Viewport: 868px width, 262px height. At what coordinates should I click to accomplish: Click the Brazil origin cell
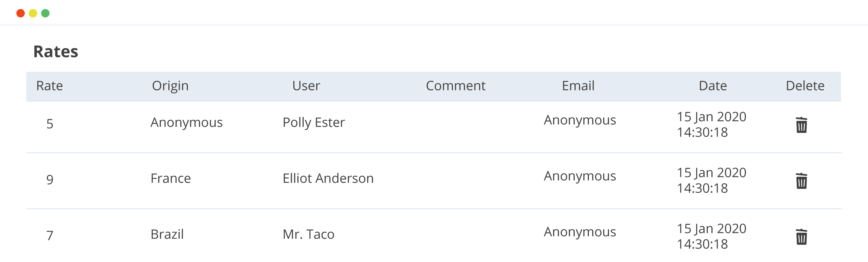coord(167,234)
